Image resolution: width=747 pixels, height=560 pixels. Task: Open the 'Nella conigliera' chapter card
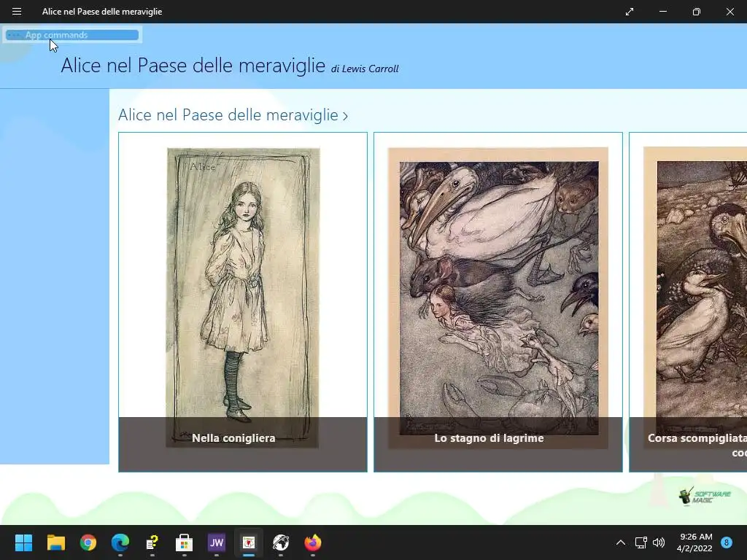[242, 302]
